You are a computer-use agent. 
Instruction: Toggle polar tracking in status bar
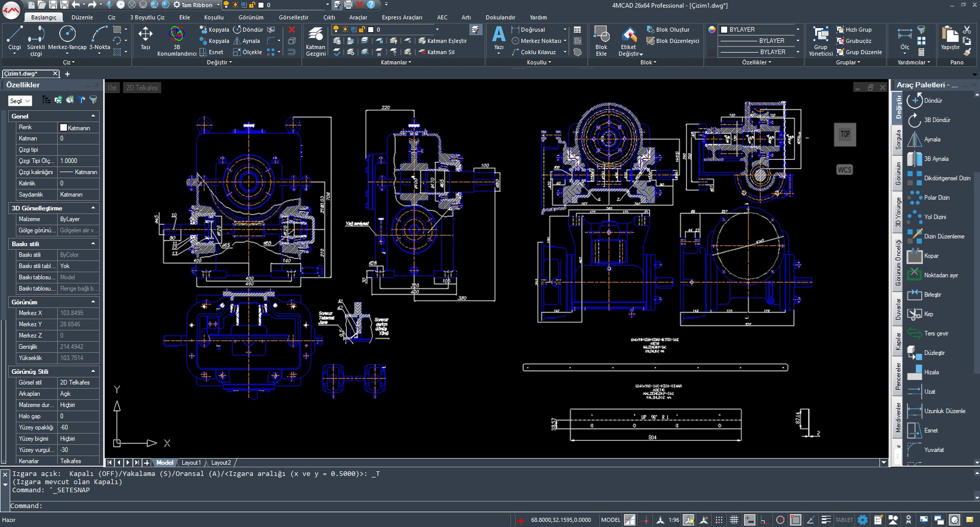(x=780, y=520)
